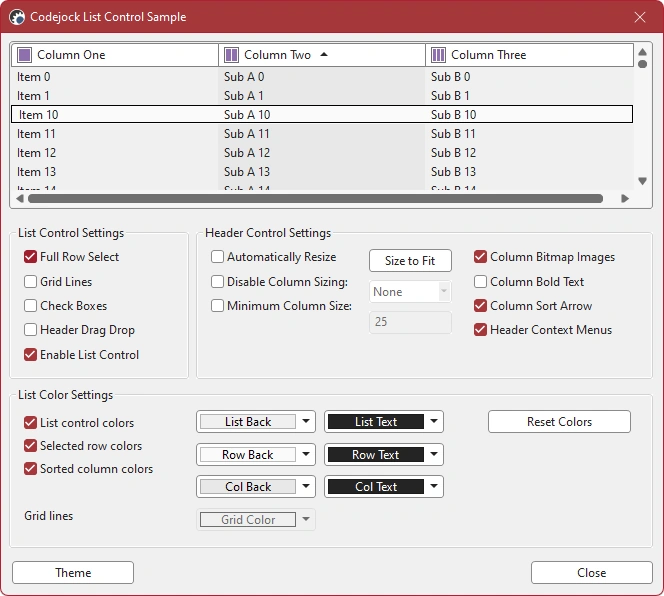Image resolution: width=664 pixels, height=596 pixels.
Task: Open the List Text color dropdown arrow
Action: [x=434, y=421]
